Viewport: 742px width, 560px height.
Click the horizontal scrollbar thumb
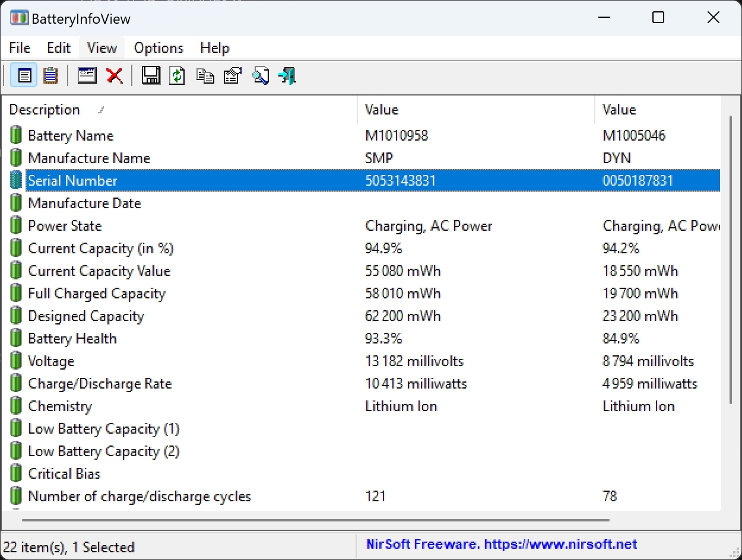315,520
